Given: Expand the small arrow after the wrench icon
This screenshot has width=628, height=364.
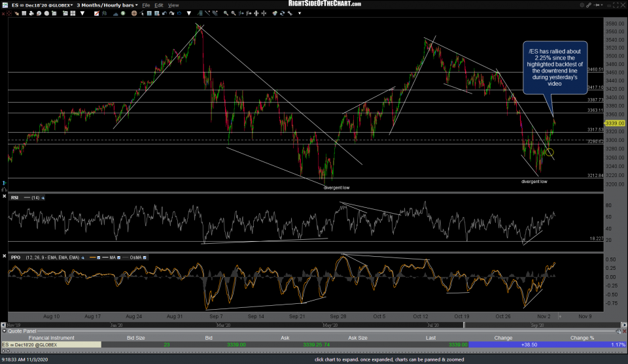Looking at the screenshot, I should [x=300, y=14].
